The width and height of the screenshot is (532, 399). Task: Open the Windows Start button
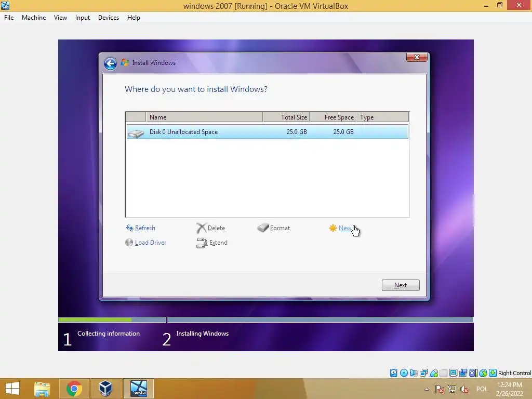pos(12,389)
